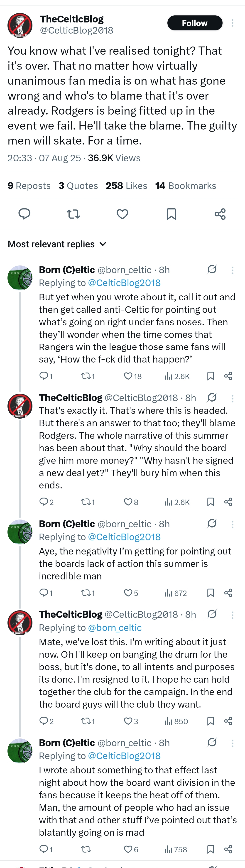Repost the main tweet via retweet icon
The width and height of the screenshot is (245, 868).
(x=73, y=214)
